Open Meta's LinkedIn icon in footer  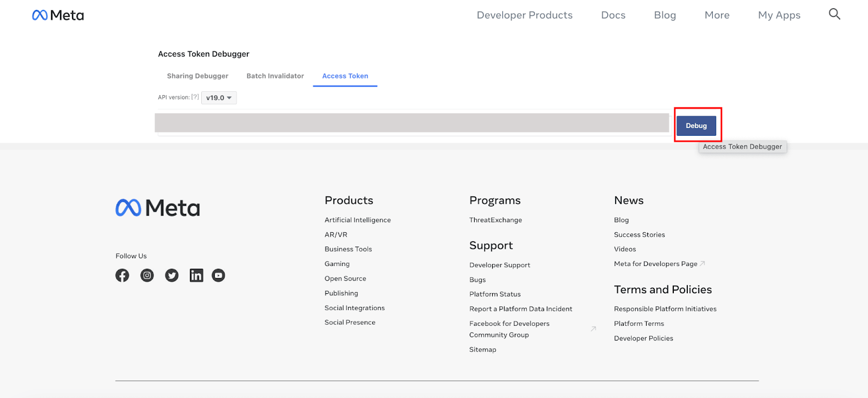point(196,275)
